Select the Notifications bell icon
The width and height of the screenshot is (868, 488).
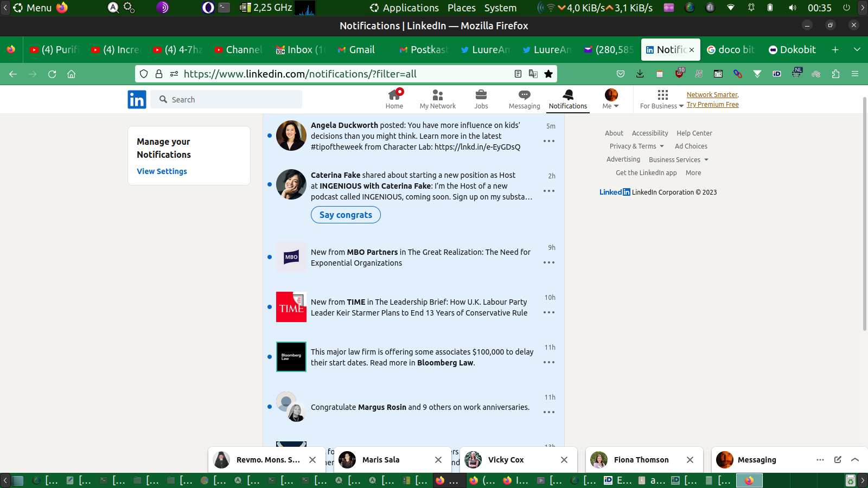pos(567,99)
